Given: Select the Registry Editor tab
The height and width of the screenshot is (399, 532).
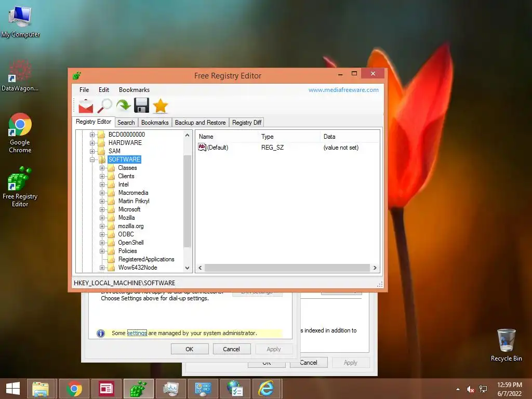Looking at the screenshot, I should tap(94, 122).
